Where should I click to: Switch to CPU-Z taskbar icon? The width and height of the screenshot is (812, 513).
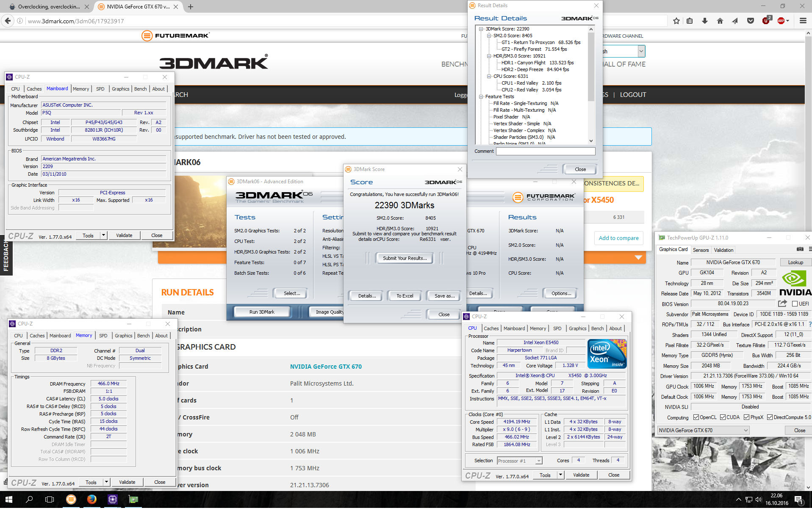[x=112, y=499]
